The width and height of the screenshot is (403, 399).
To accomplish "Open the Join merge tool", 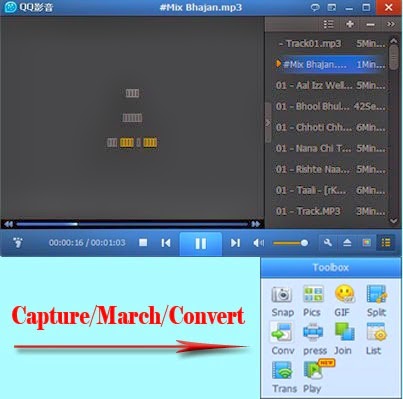I will (343, 339).
